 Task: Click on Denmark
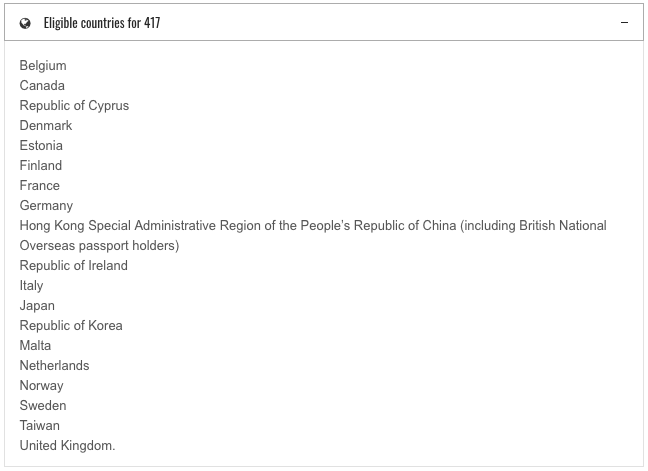click(46, 126)
